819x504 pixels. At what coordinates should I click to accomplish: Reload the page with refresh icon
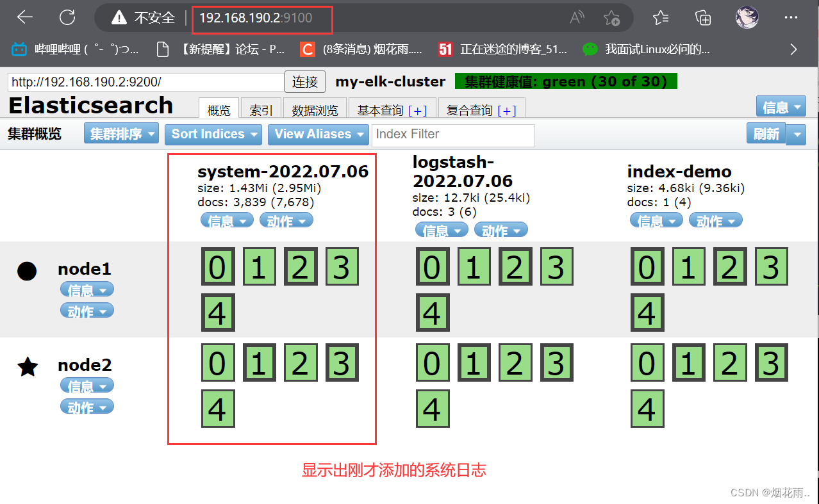(x=67, y=17)
